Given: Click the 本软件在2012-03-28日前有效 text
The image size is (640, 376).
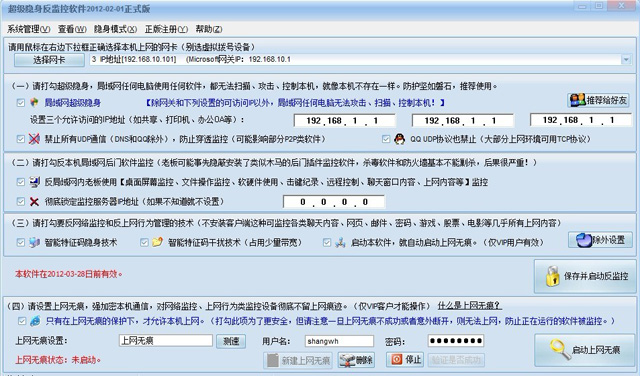Looking at the screenshot, I should [x=69, y=274].
